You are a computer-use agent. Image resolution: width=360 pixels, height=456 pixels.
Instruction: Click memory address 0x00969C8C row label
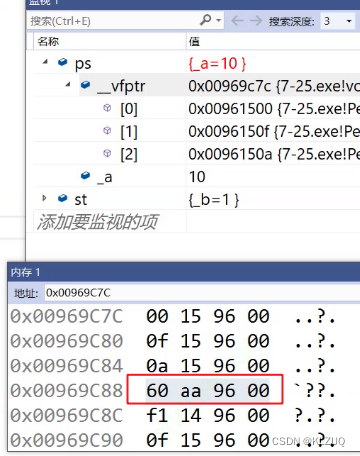tap(67, 415)
